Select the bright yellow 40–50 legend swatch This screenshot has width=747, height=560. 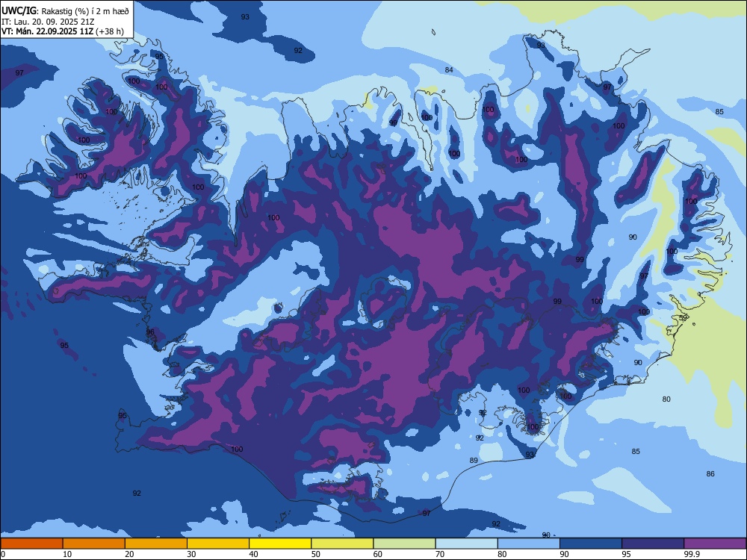tap(280, 544)
